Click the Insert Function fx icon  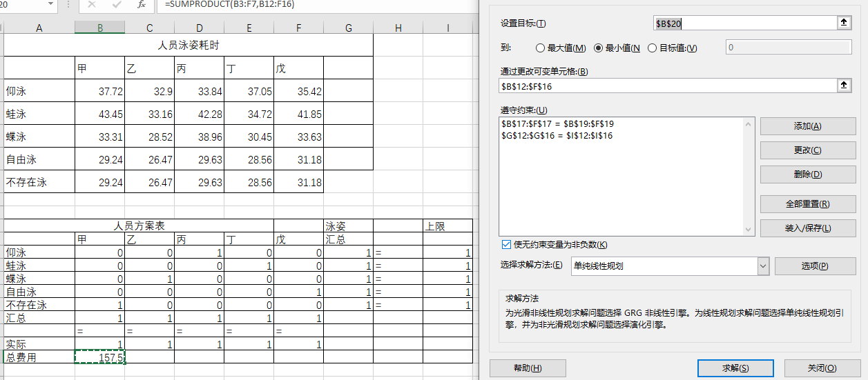tap(142, 5)
